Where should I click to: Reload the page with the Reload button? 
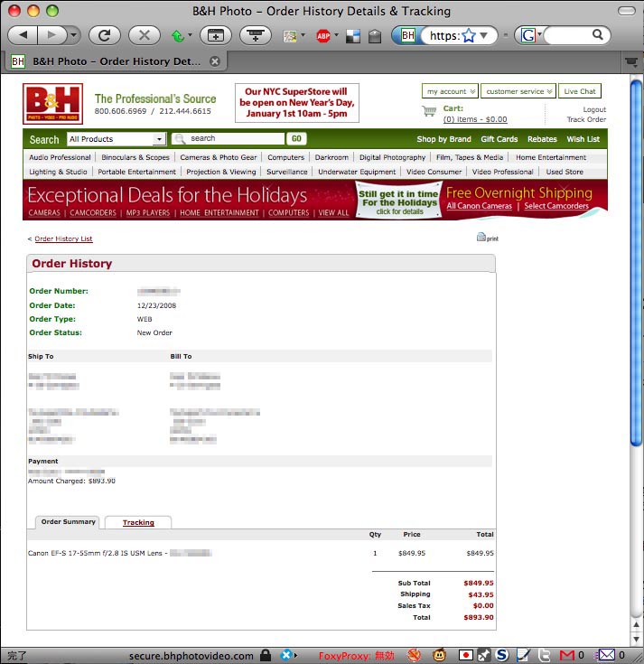pos(104,35)
